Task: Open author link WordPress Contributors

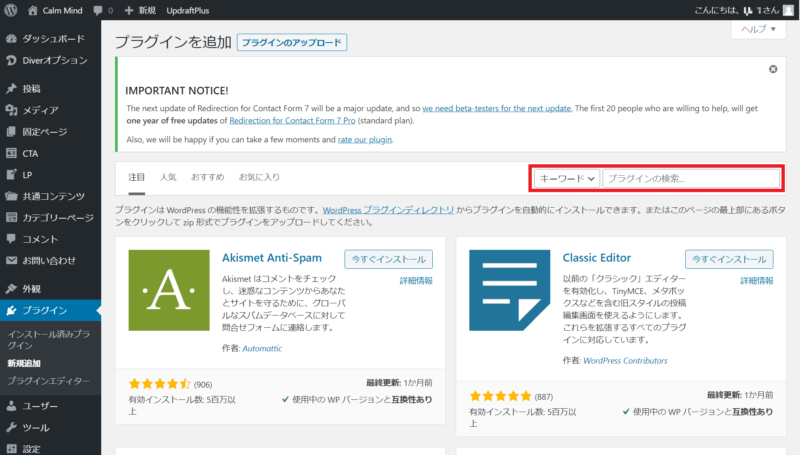Action: 625,361
